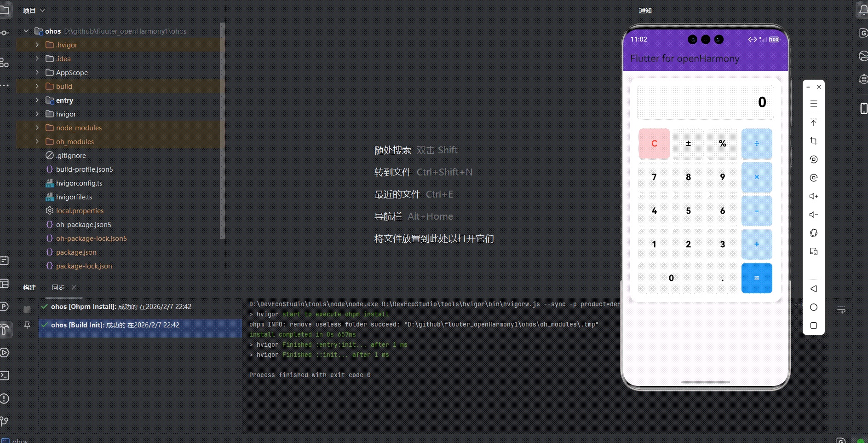868x443 pixels.
Task: Open hvigorconfig.ts file
Action: [79, 183]
